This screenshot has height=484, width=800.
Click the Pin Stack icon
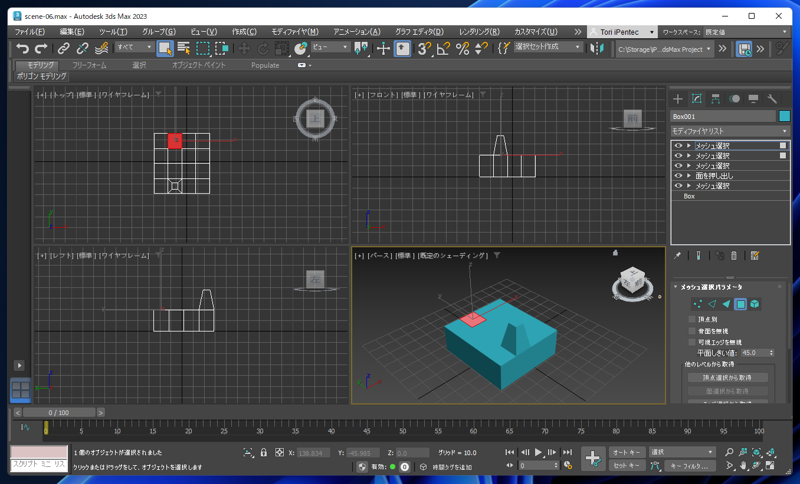[678, 256]
